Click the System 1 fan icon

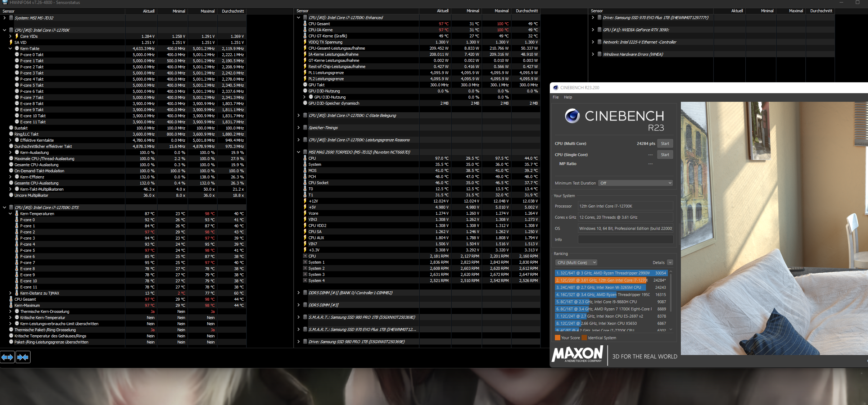click(x=305, y=262)
